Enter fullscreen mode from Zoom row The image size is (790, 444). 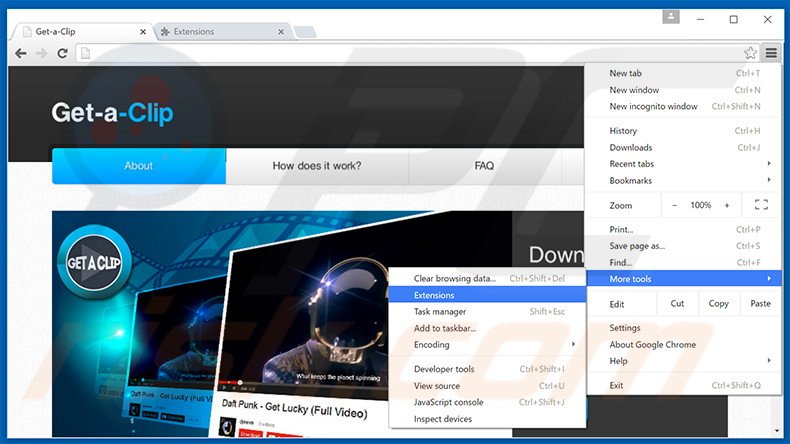761,205
